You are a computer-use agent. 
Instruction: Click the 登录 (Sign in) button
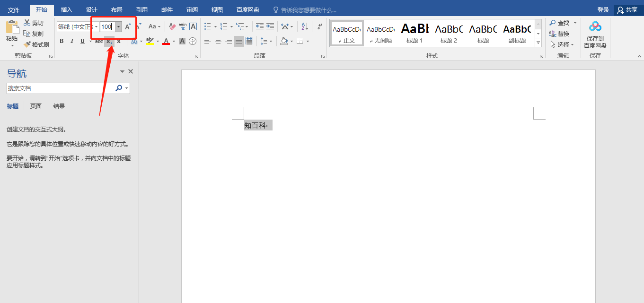[x=603, y=10]
